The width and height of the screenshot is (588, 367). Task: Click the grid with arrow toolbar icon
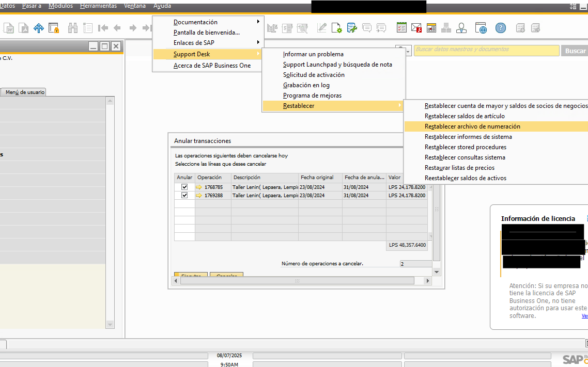(x=535, y=28)
